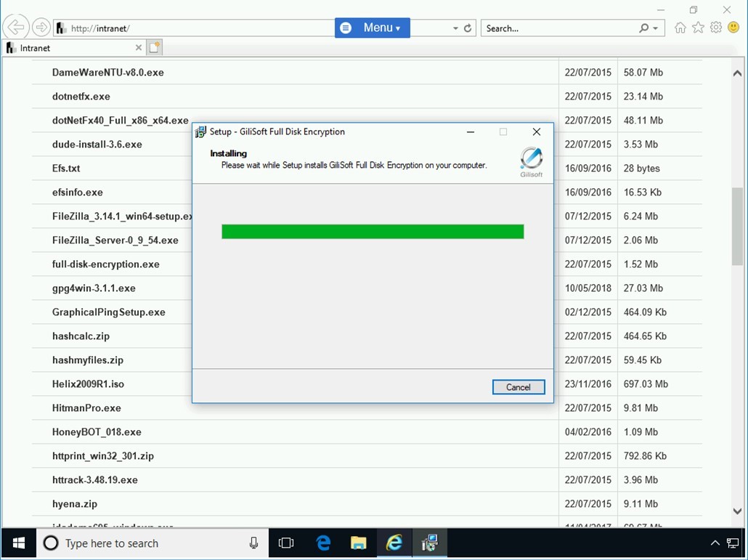Image resolution: width=748 pixels, height=560 pixels.
Task: Launch Microsoft Edge from the taskbar
Action: [x=323, y=543]
